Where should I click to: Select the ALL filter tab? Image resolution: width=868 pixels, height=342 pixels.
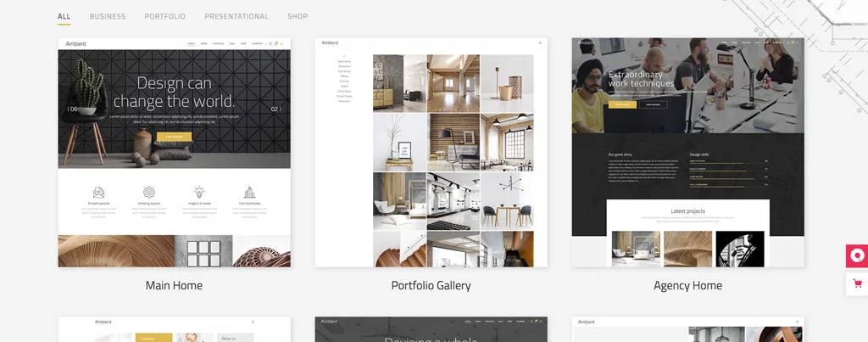pos(64,16)
